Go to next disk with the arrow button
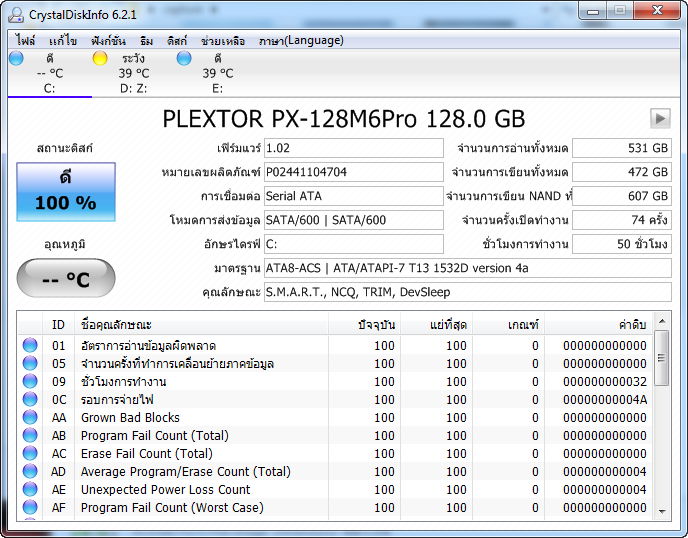Viewport: 688px width, 538px height. pos(660,118)
